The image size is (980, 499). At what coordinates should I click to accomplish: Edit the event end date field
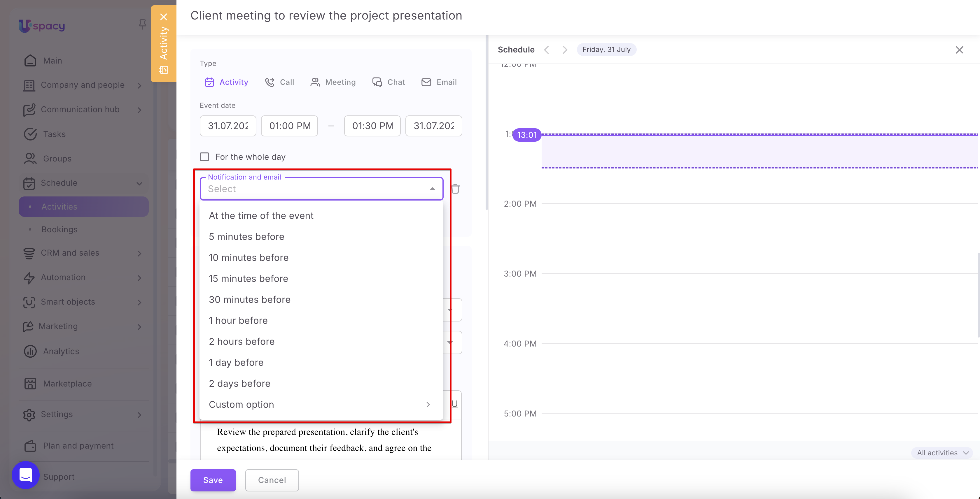click(434, 126)
